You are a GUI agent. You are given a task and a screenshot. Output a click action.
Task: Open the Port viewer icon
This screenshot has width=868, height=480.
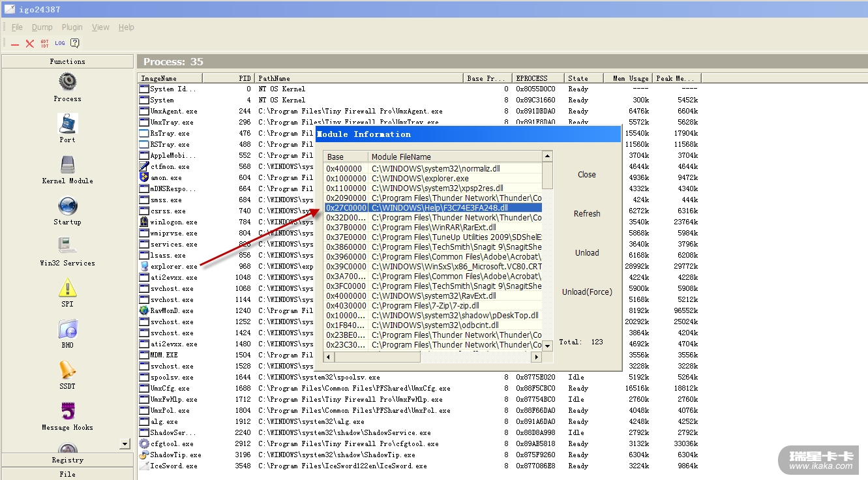[68, 124]
